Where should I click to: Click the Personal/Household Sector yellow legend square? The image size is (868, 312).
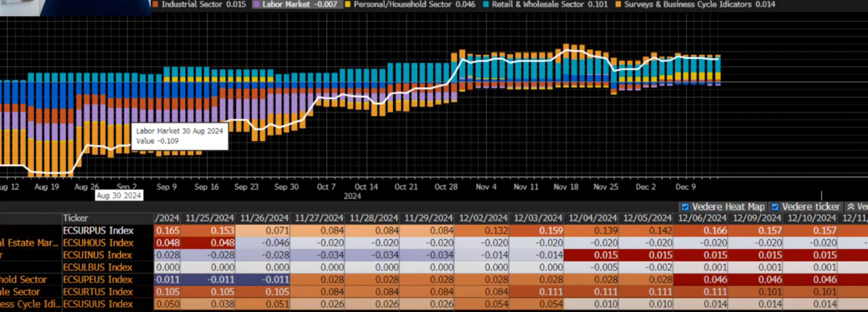point(347,5)
